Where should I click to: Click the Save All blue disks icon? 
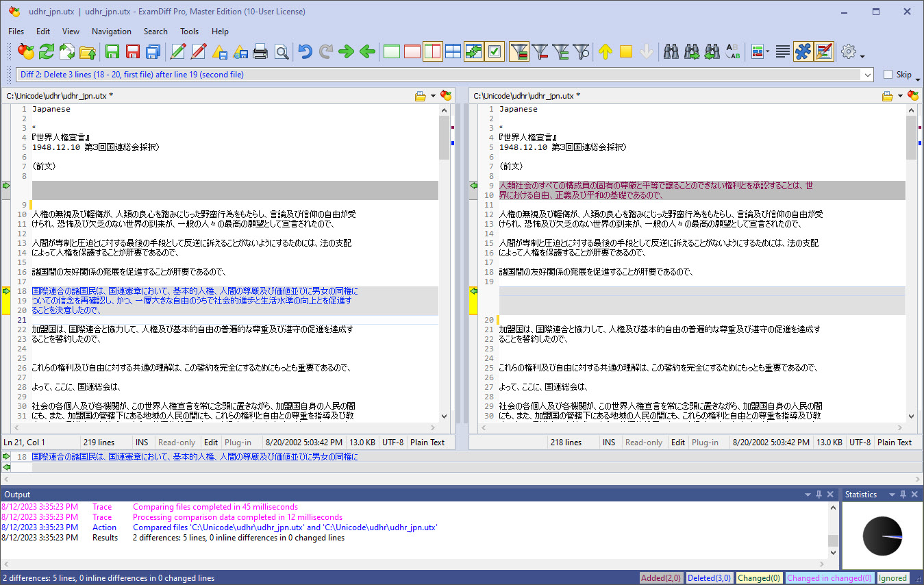[153, 51]
